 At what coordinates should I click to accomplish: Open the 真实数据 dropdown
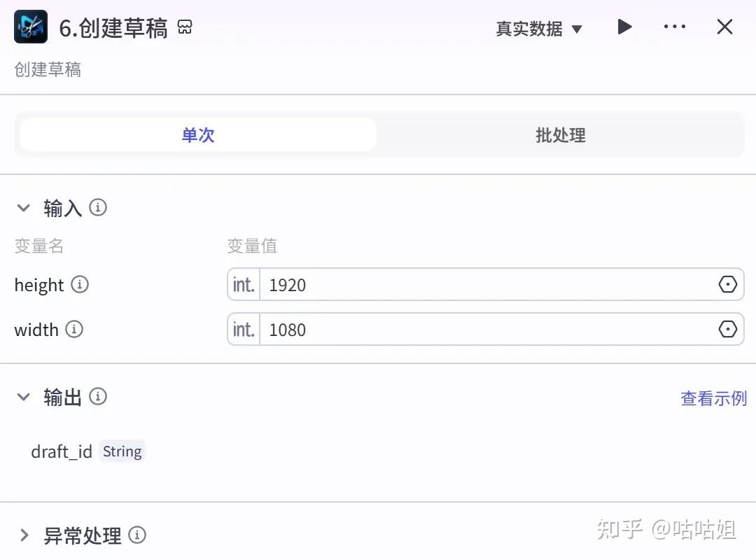(x=538, y=29)
